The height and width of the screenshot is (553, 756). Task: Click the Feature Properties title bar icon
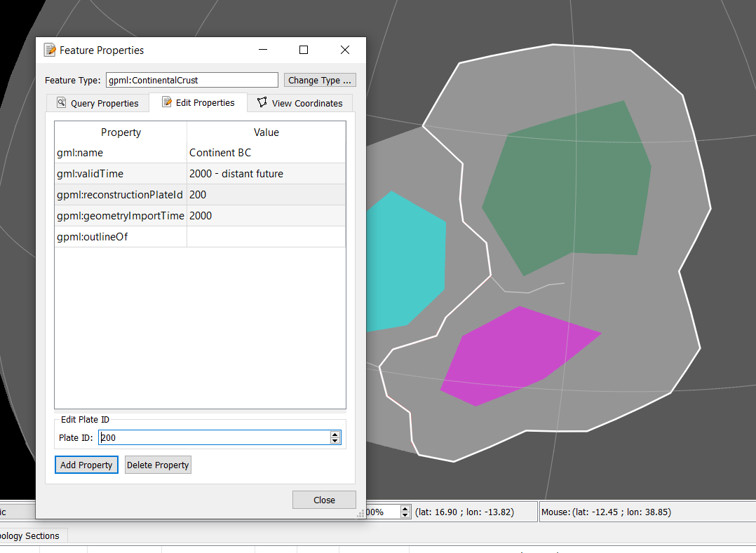pos(50,50)
